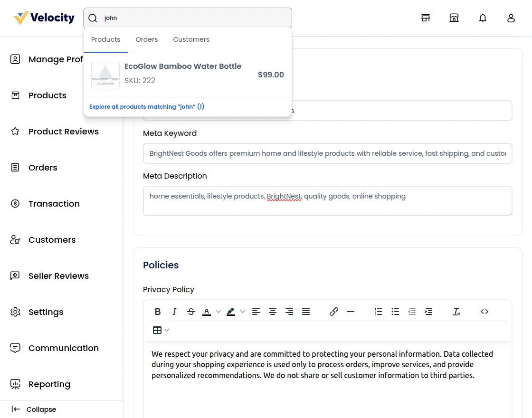Toggle strikethrough text formatting
This screenshot has height=418, width=532.
click(191, 312)
